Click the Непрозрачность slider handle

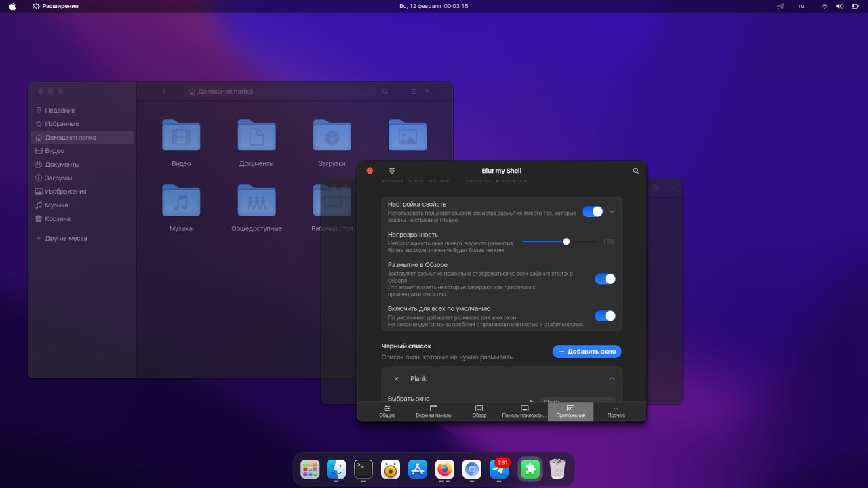pyautogui.click(x=566, y=241)
